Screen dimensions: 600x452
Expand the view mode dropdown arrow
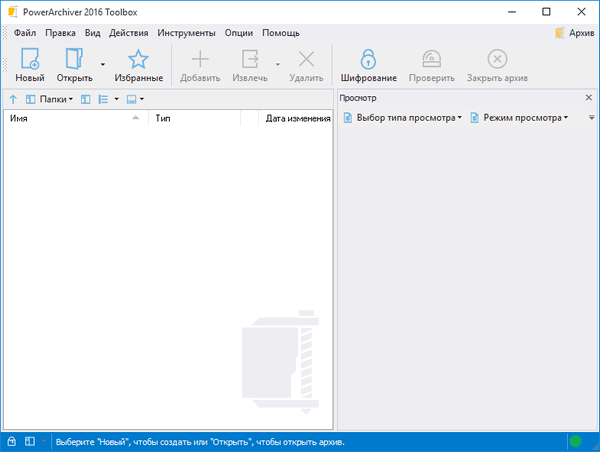click(116, 100)
